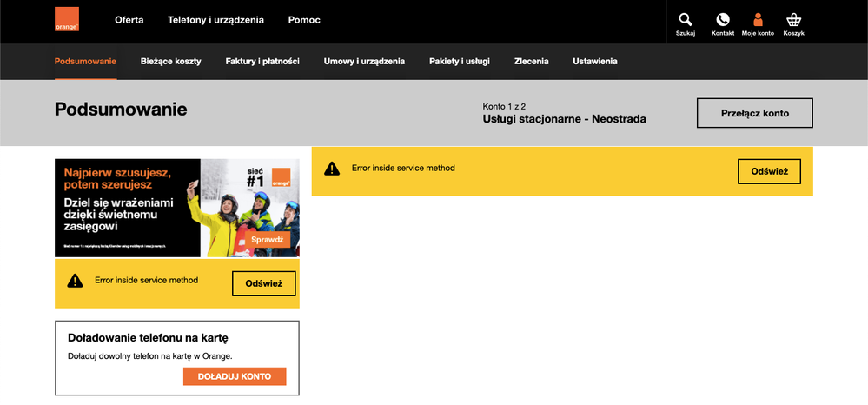
Task: Open Telefony i urządzenia menu
Action: coord(215,19)
